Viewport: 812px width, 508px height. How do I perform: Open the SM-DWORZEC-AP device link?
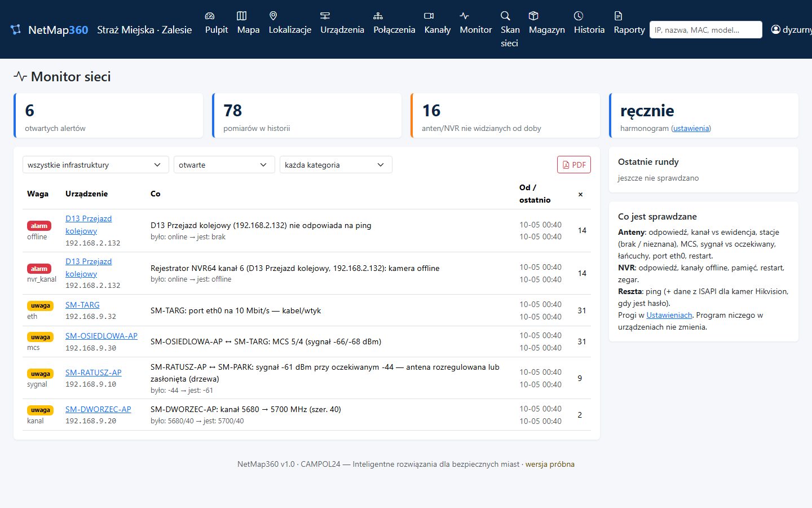point(98,409)
